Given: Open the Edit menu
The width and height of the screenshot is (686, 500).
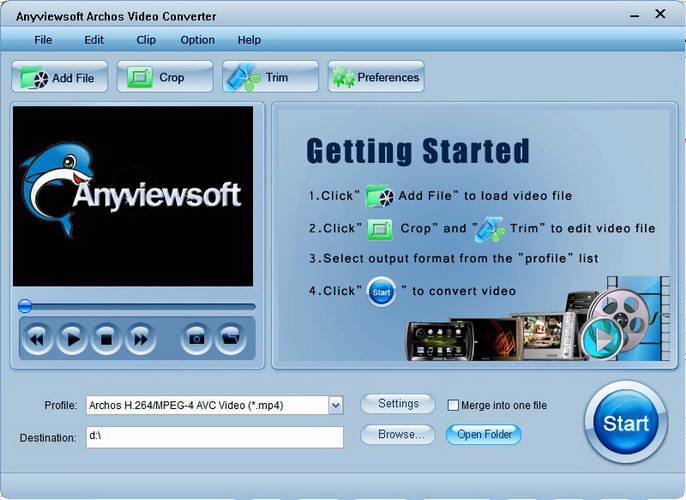Looking at the screenshot, I should tap(94, 40).
